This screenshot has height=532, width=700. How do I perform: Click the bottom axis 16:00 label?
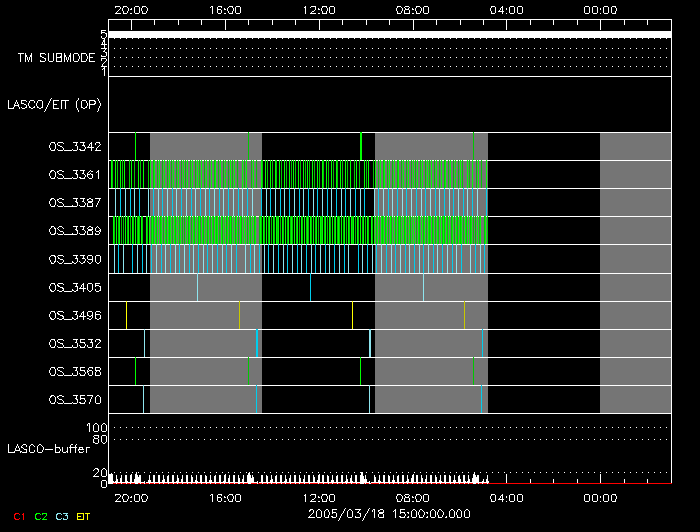[225, 498]
